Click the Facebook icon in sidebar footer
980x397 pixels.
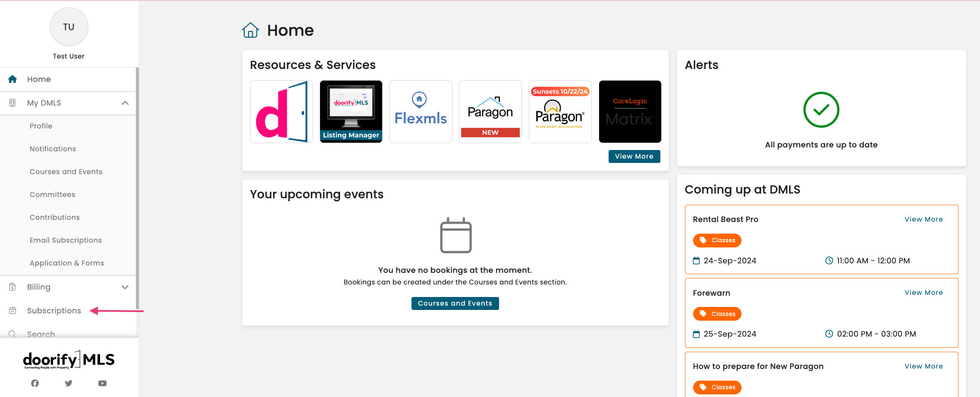coord(35,383)
